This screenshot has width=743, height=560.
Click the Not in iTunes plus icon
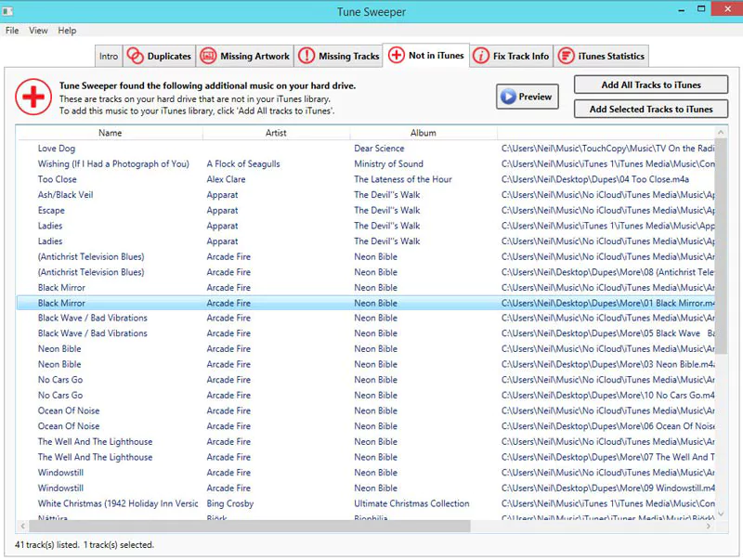pyautogui.click(x=397, y=55)
